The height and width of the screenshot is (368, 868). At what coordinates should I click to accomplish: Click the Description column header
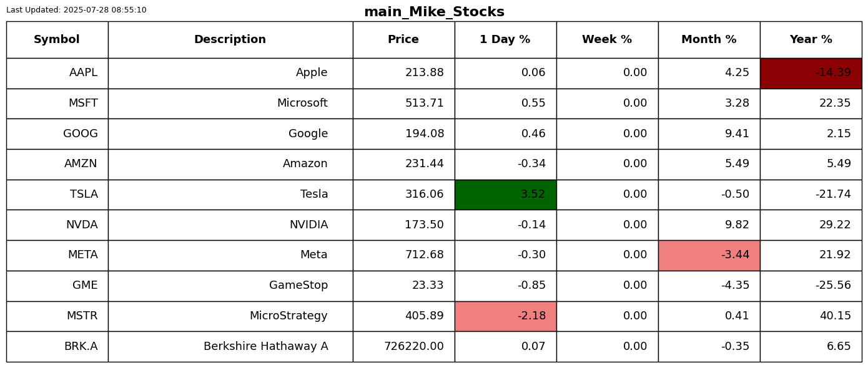[x=230, y=40]
